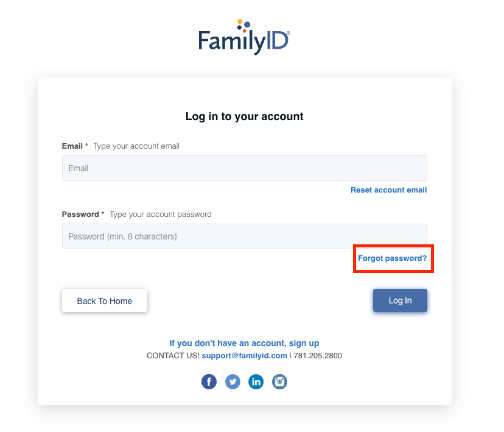The image size is (504, 432).
Task: Click the Type your account password hint
Action: pos(161,214)
